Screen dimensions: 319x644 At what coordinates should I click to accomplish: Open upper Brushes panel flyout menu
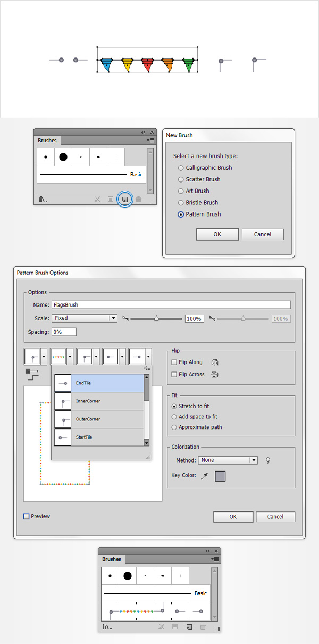tap(150, 140)
